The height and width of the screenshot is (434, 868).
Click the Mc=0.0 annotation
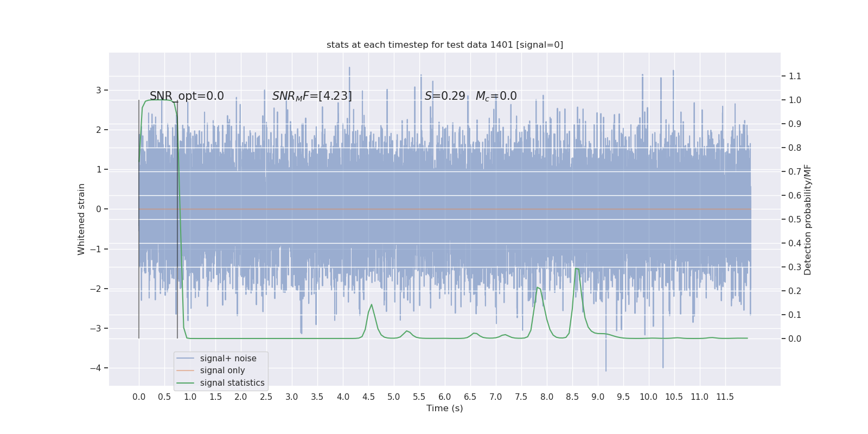[496, 96]
